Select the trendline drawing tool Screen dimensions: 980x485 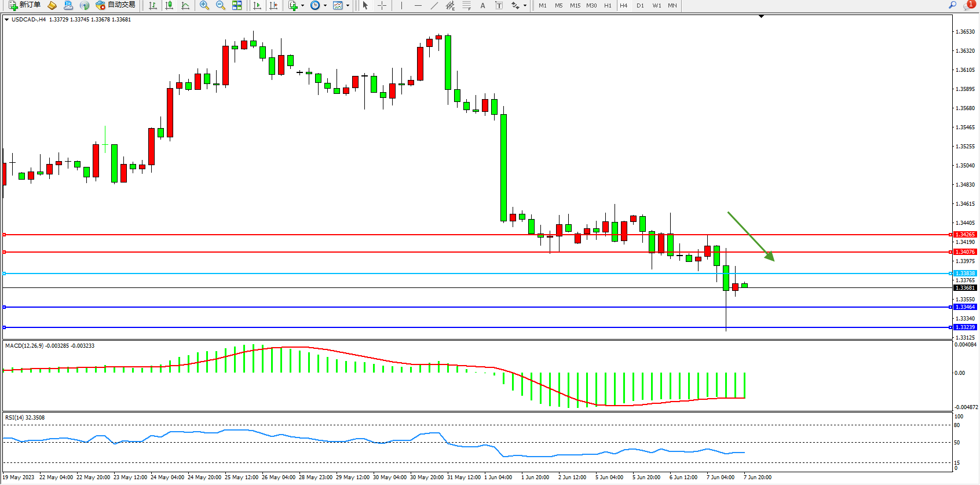click(x=434, y=5)
